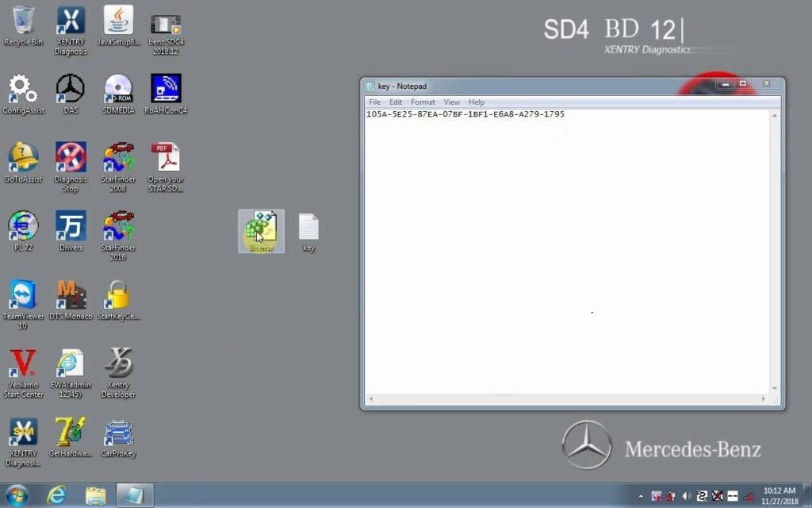This screenshot has width=812, height=508.
Task: Open the Edit menu in Notepad
Action: pyautogui.click(x=396, y=102)
